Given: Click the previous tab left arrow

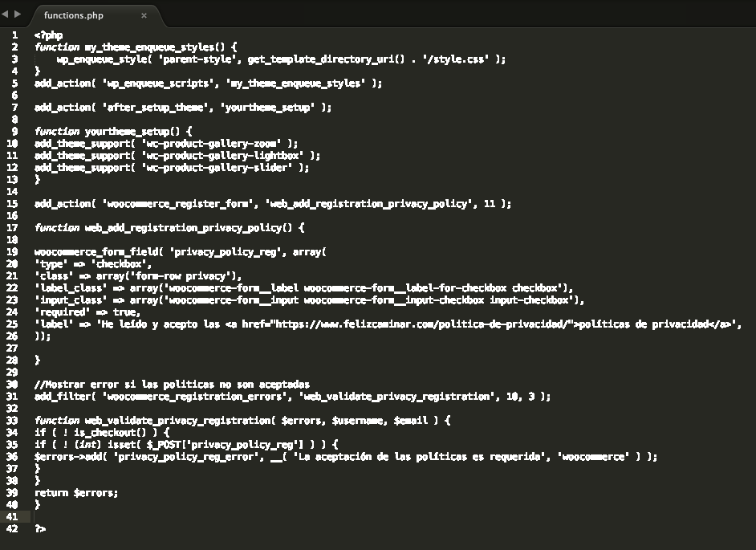Looking at the screenshot, I should pos(5,14).
